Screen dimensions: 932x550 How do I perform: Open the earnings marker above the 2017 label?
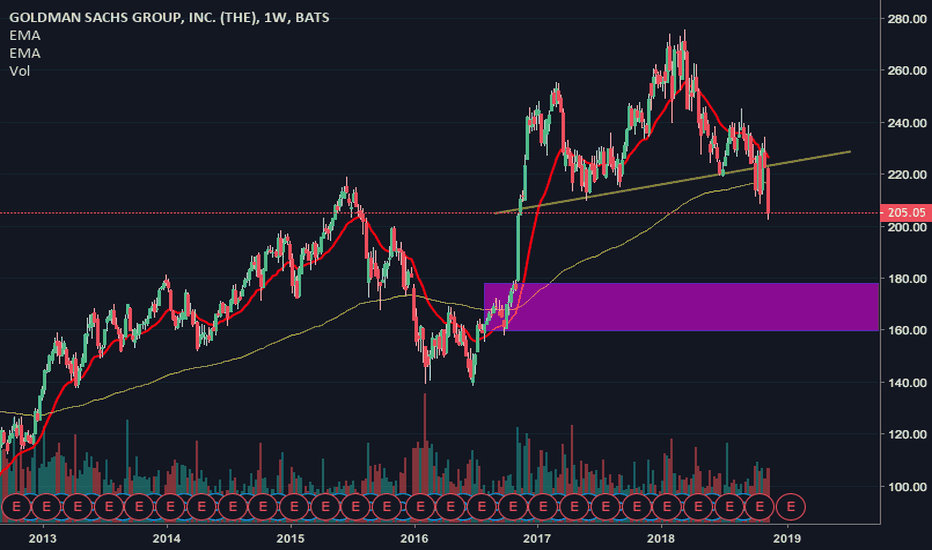point(543,507)
